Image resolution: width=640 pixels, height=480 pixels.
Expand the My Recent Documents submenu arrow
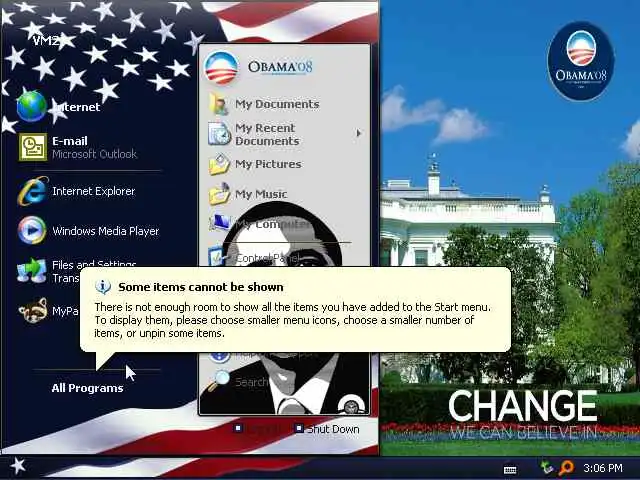point(358,133)
